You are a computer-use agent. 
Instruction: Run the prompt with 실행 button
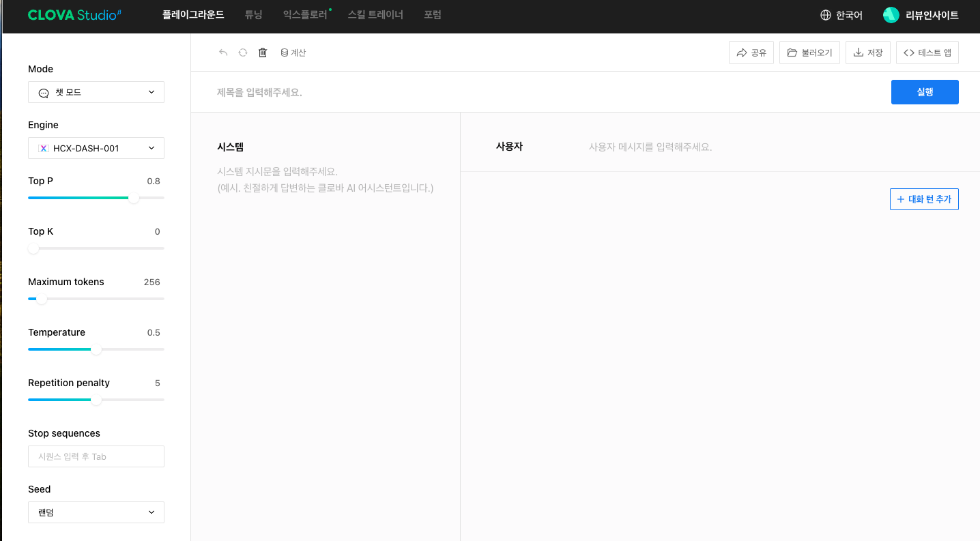pos(924,92)
